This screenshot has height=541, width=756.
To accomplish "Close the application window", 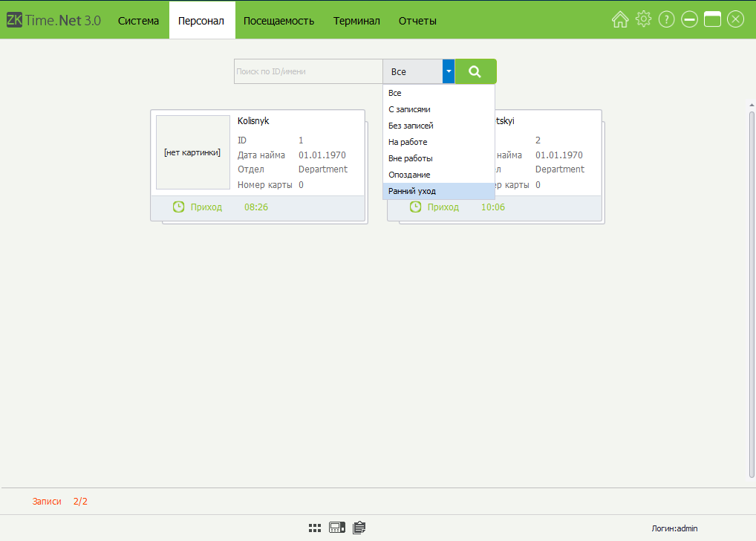I will pos(736,19).
